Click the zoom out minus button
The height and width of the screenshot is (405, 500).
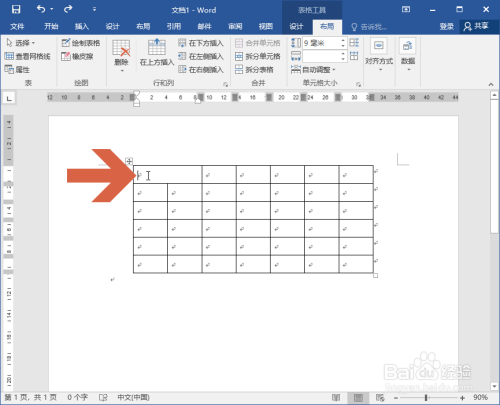click(x=396, y=398)
